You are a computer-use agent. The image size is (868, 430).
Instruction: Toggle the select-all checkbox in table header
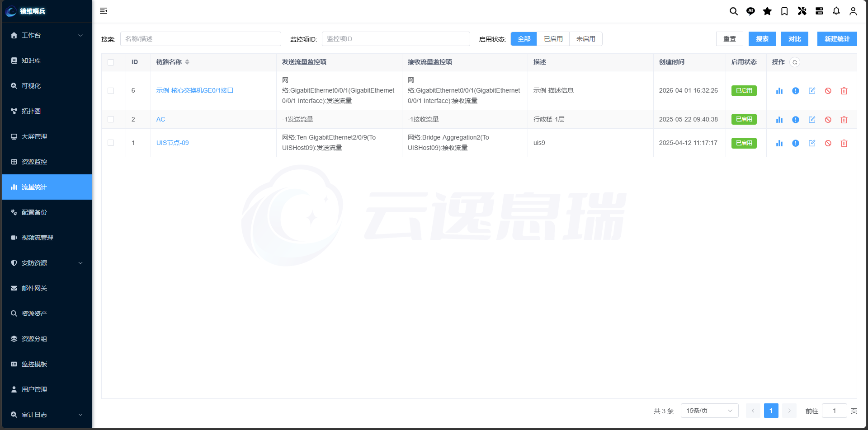pyautogui.click(x=111, y=62)
